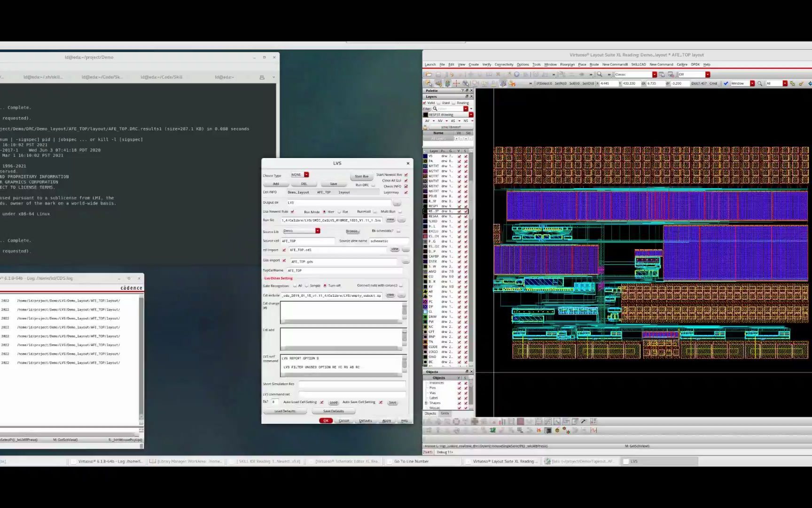Click the pencil edit icon in bottom toolbar
812x508 pixels.
click(x=583, y=421)
